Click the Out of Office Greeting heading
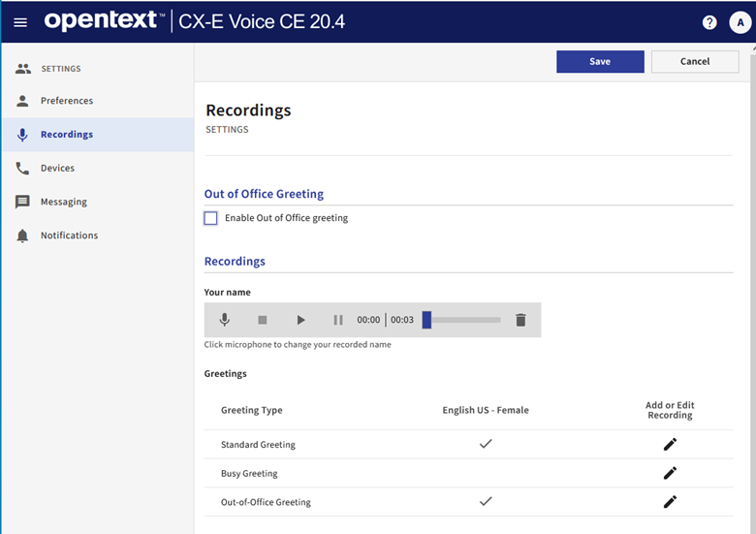 tap(264, 194)
